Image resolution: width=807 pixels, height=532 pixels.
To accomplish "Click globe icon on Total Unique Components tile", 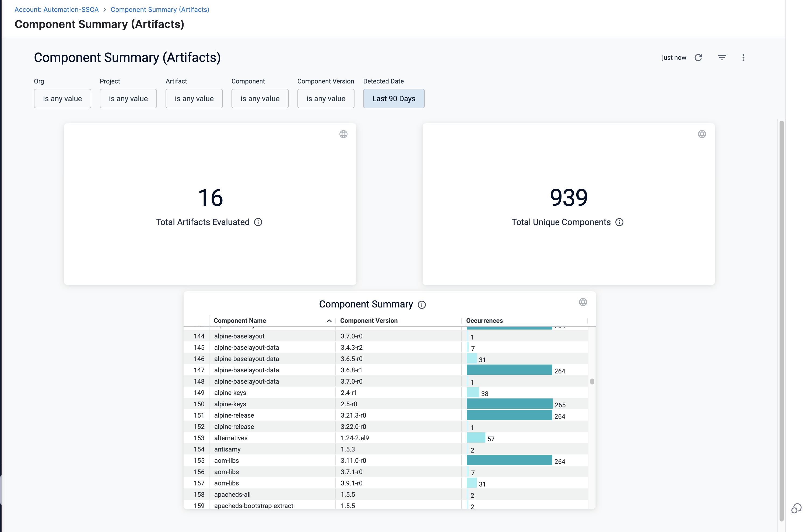I will point(702,134).
